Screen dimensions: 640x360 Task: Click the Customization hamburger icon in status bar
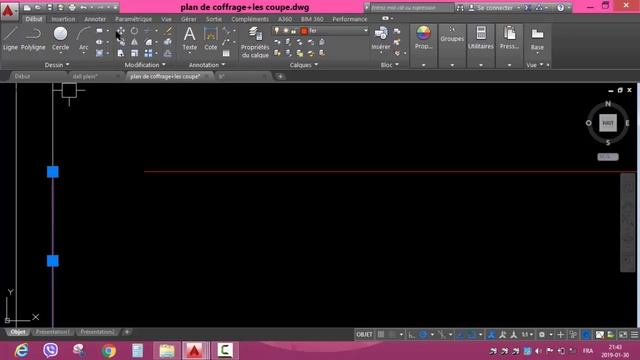click(634, 335)
